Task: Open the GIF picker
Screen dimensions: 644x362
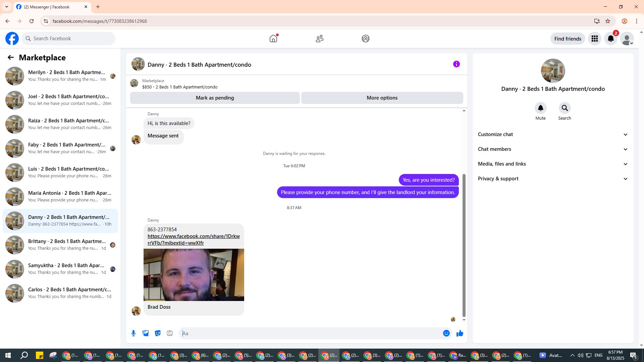Action: tap(170, 333)
